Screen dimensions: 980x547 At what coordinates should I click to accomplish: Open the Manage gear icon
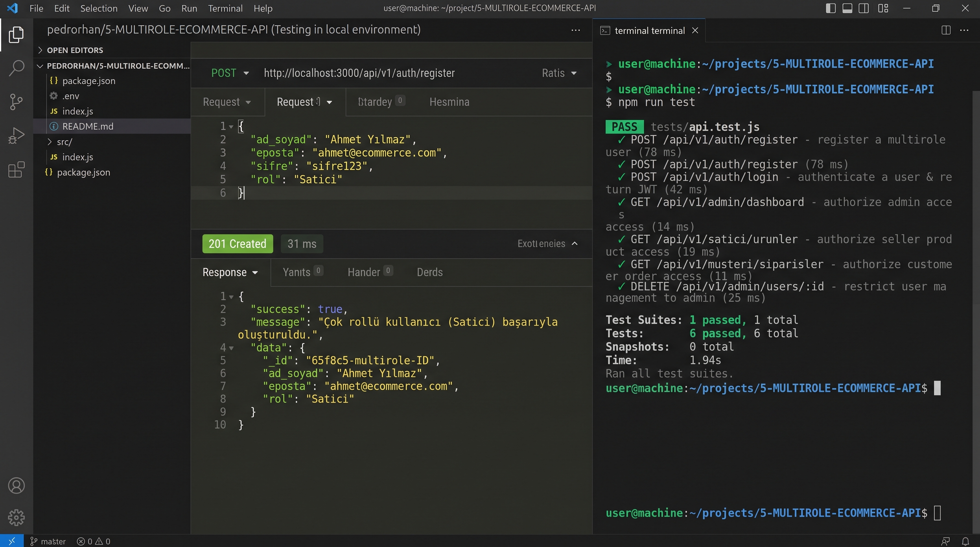pyautogui.click(x=16, y=517)
